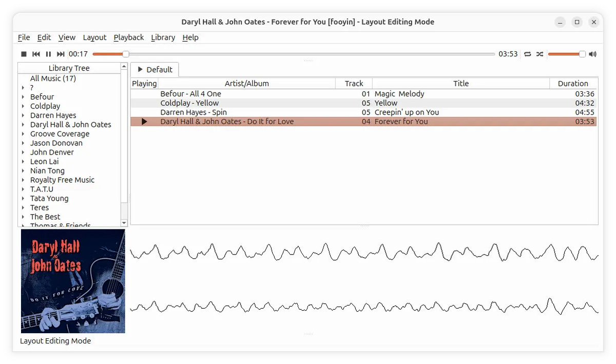
Task: Expand the Leon Lai tree node
Action: click(23, 162)
